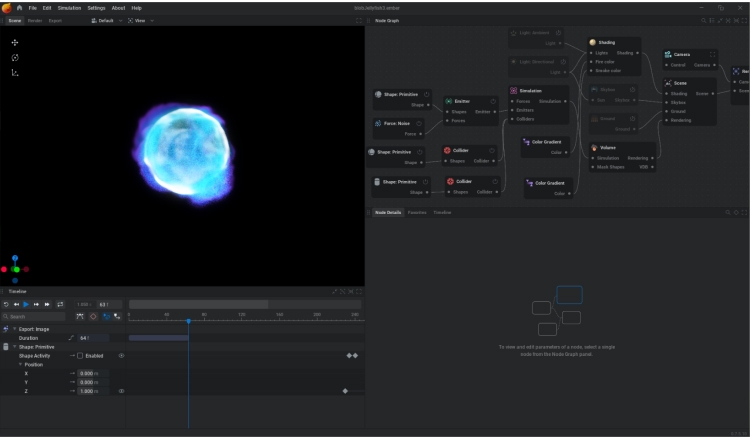Click the Simulation node icon
This screenshot has height=439, width=750.
[513, 90]
